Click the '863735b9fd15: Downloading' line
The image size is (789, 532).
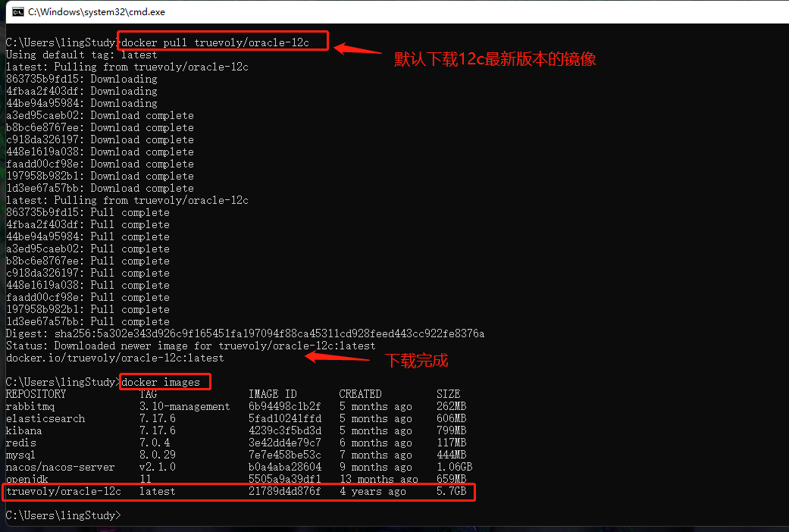(x=82, y=79)
